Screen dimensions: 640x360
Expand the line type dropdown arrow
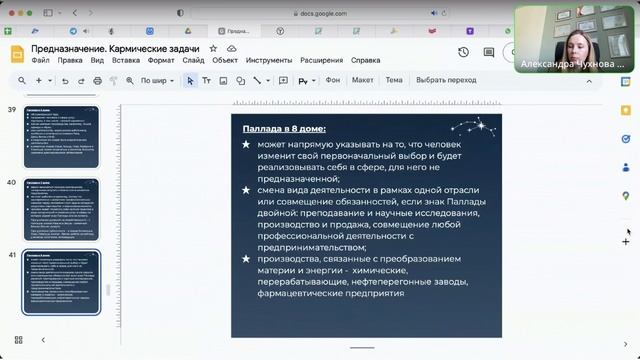[268, 81]
